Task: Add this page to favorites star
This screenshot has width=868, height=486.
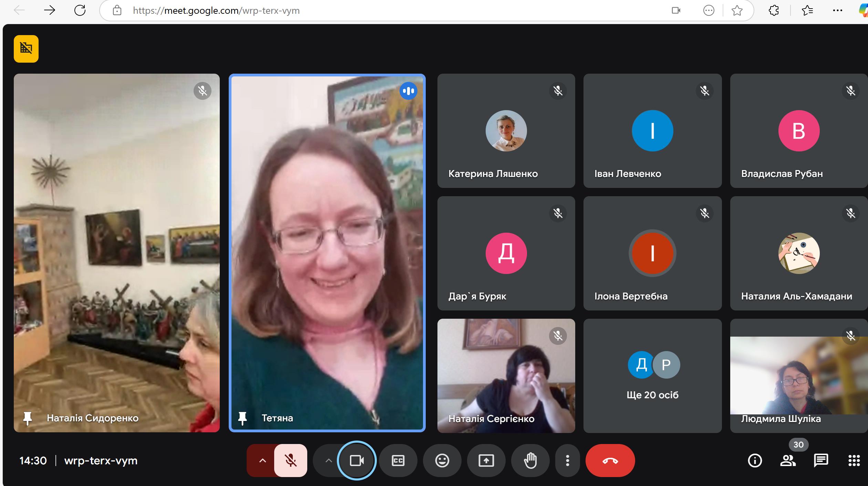Action: tap(737, 11)
